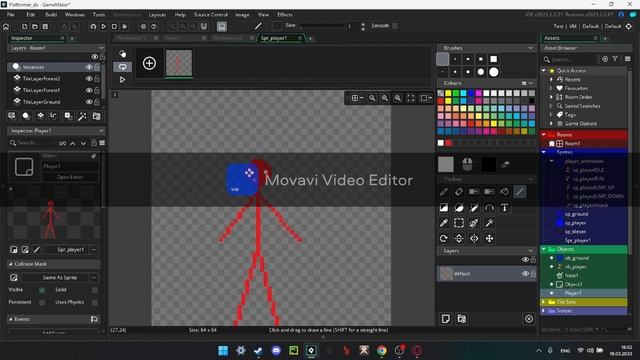Hide the TileLayerGround layer
This screenshot has width=640, height=360.
click(x=89, y=102)
